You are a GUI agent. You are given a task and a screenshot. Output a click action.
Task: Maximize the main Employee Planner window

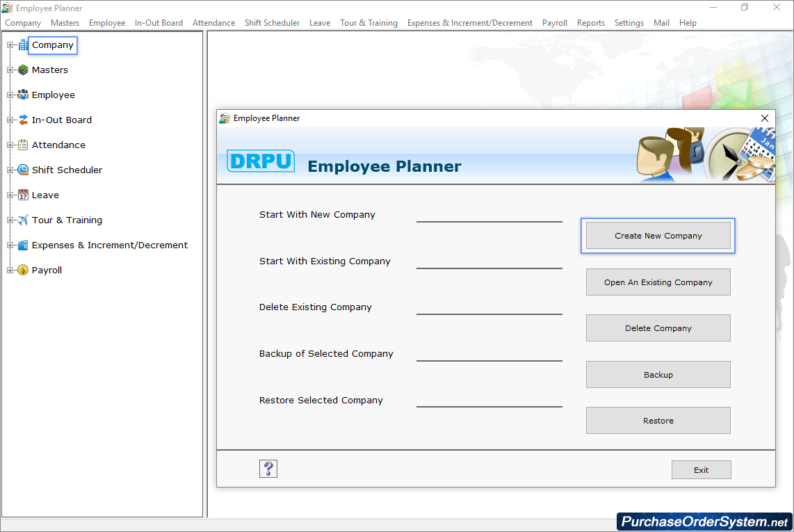click(745, 7)
